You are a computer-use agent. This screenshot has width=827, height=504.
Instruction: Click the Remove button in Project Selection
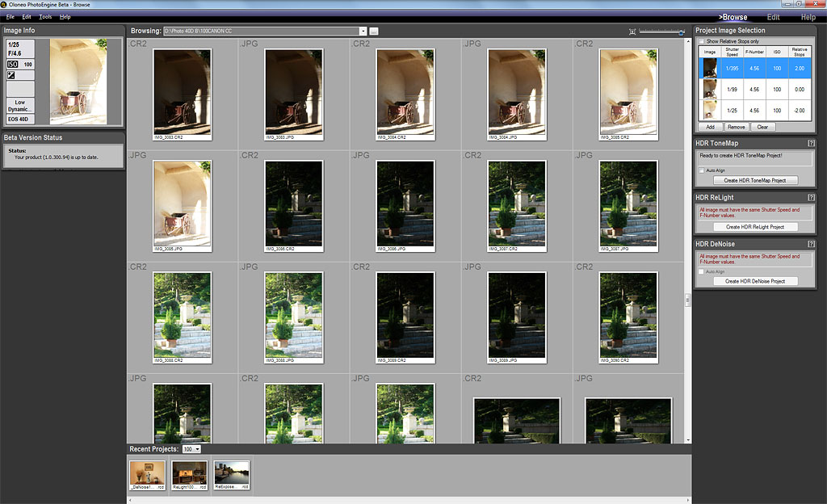(x=735, y=127)
